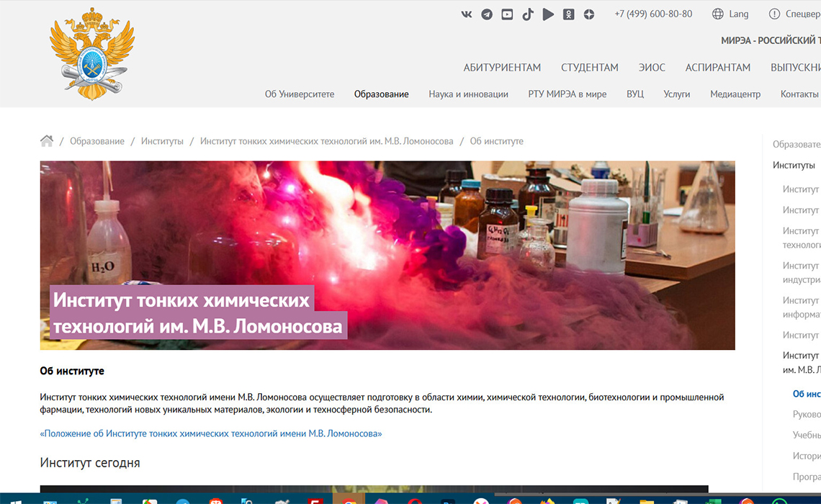Viewport: 821px width, 504px height.
Task: Open the Dzen star icon
Action: point(589,14)
